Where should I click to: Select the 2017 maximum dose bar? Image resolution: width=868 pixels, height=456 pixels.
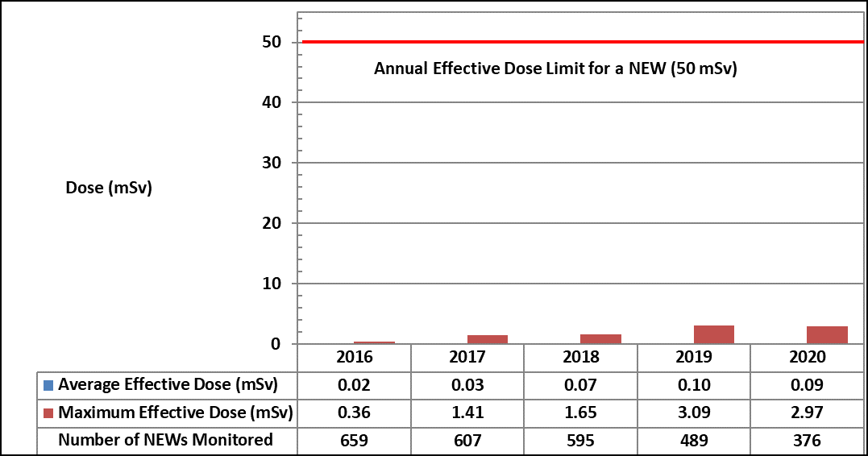(487, 339)
